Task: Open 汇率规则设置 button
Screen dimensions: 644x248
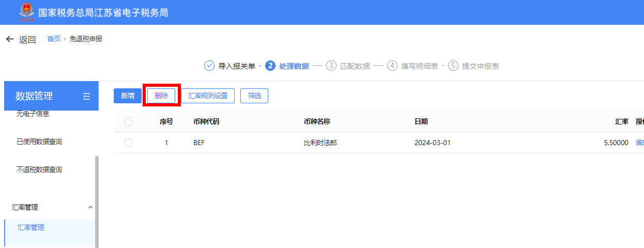Action: (x=208, y=96)
